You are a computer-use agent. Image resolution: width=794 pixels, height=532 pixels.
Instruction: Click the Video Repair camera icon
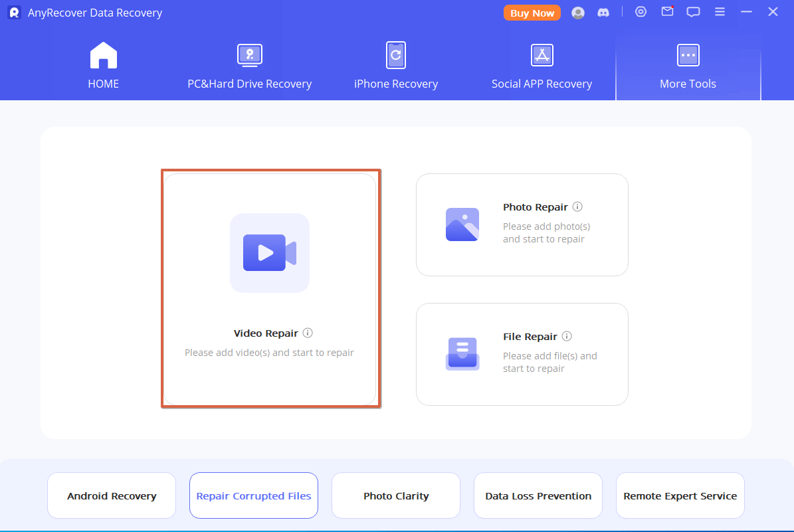coord(269,252)
